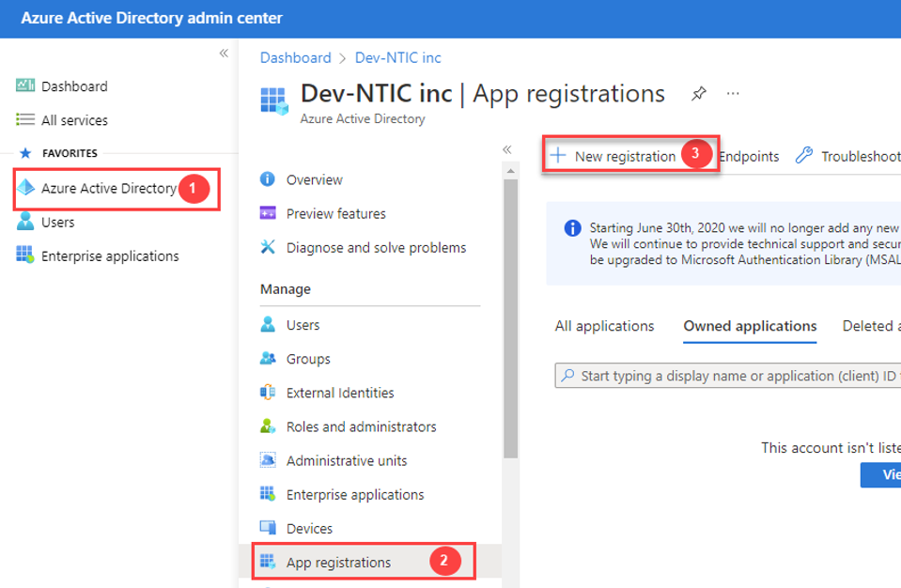Click the blue View button

[880, 475]
